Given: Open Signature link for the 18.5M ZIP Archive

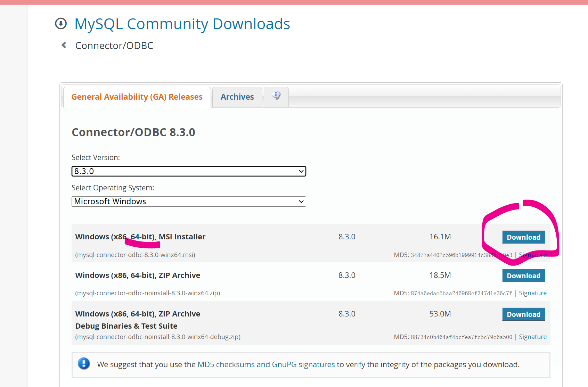Looking at the screenshot, I should click(x=533, y=293).
